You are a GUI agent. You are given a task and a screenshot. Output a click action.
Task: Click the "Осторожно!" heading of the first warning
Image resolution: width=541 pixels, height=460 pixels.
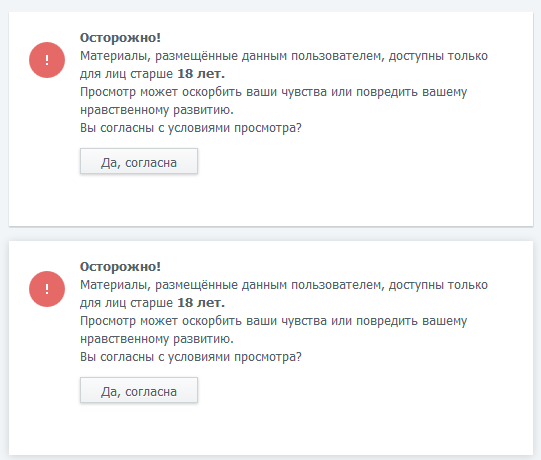[120, 38]
